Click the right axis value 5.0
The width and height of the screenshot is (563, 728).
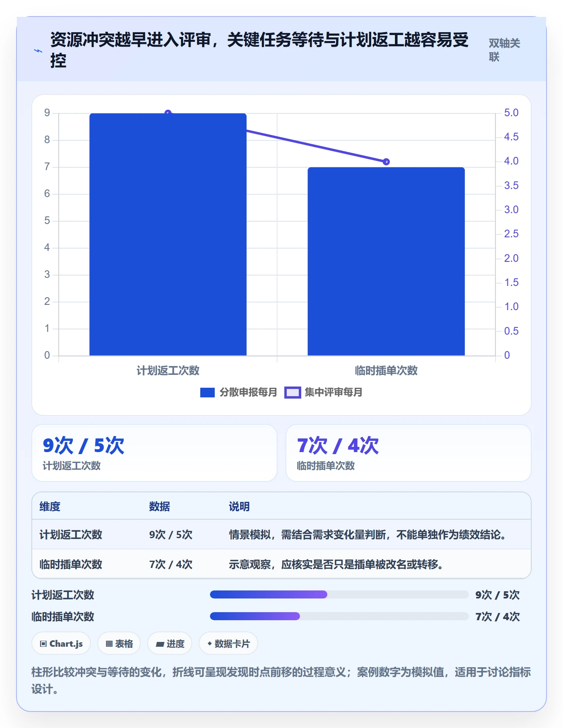click(511, 113)
